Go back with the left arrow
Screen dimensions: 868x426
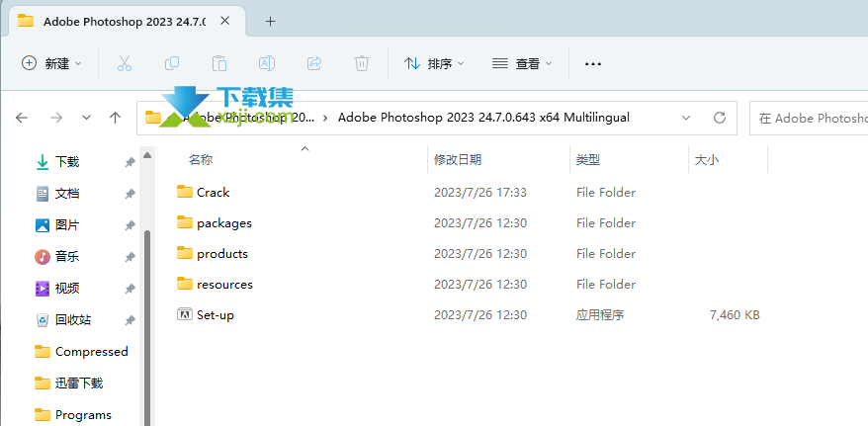click(x=22, y=118)
